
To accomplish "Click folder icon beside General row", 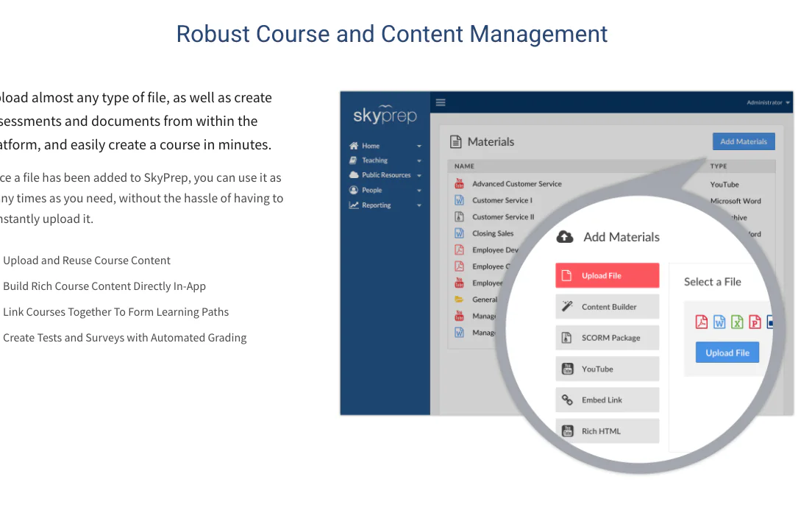I will coord(459,299).
